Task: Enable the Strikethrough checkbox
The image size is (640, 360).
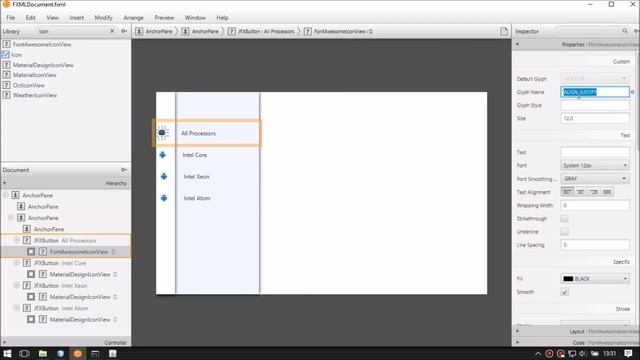Action: (x=564, y=219)
